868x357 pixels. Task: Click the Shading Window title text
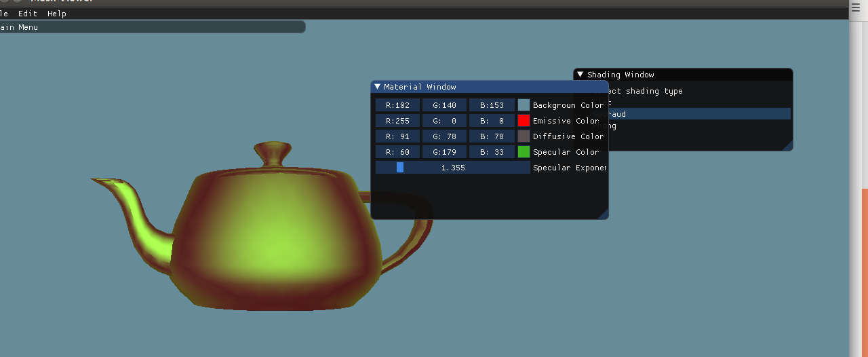(x=620, y=75)
